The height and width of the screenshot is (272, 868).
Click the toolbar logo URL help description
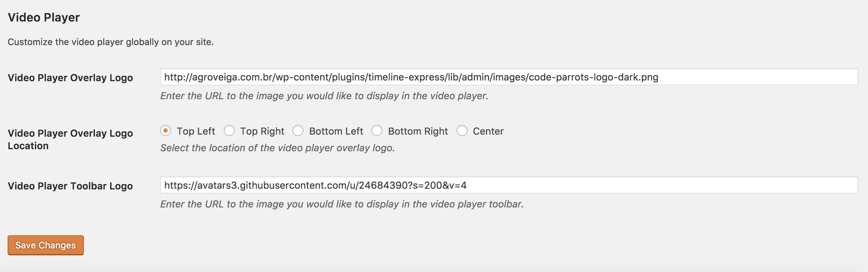(342, 204)
